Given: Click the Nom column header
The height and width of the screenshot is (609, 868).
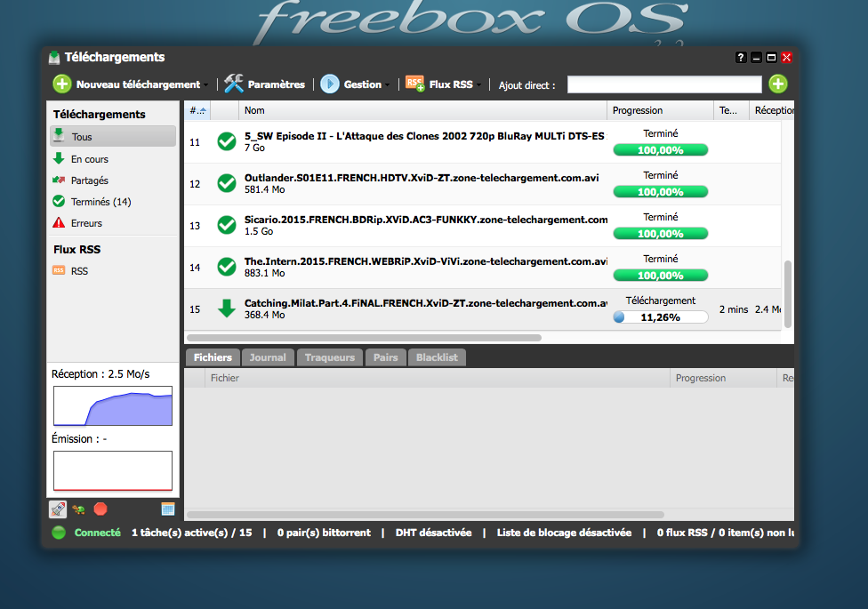Looking at the screenshot, I should pos(423,110).
